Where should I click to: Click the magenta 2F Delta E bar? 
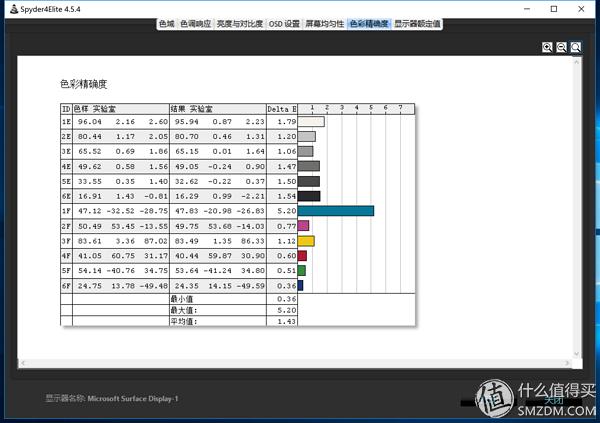(303, 226)
